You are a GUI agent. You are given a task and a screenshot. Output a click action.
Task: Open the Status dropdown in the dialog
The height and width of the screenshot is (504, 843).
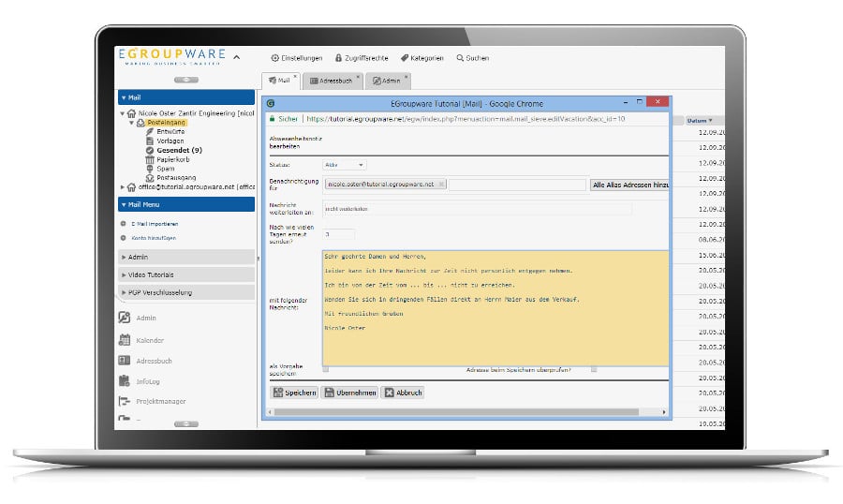tap(344, 165)
